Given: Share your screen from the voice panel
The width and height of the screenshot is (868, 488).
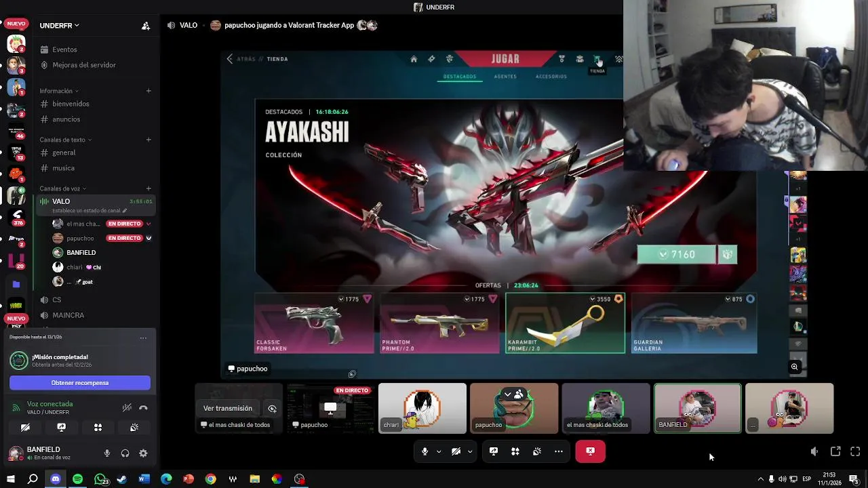Looking at the screenshot, I should [61, 428].
